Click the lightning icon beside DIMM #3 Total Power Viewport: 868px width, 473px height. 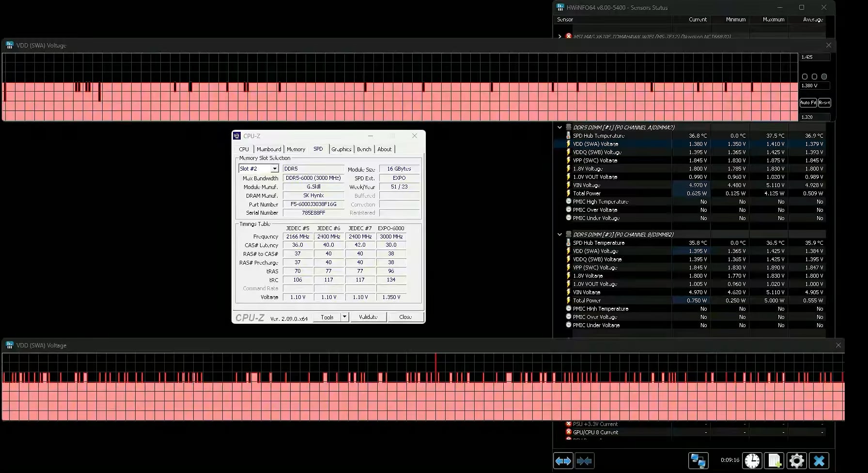[x=568, y=300]
